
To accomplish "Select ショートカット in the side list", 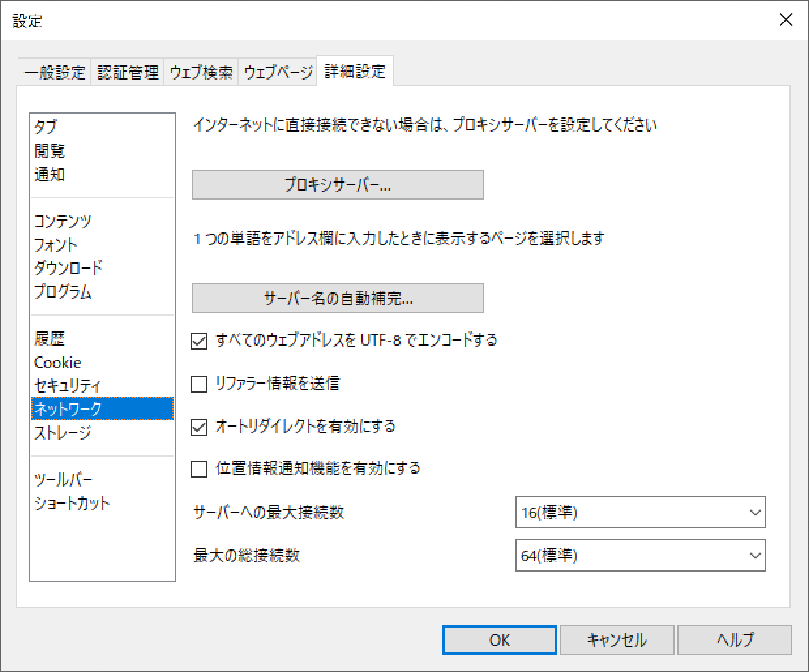I will (x=72, y=504).
